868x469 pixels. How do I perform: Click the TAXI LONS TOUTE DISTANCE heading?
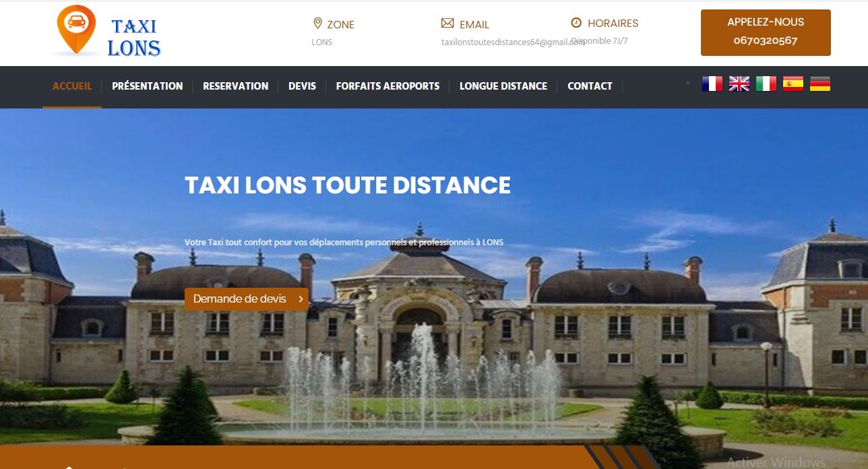pyautogui.click(x=347, y=185)
